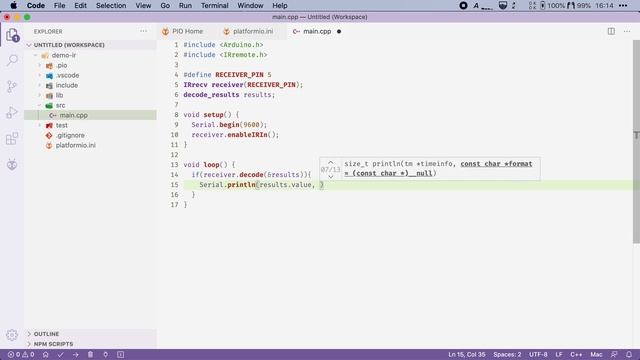Expand the OUTLINE section
The image size is (640, 360).
point(91,334)
